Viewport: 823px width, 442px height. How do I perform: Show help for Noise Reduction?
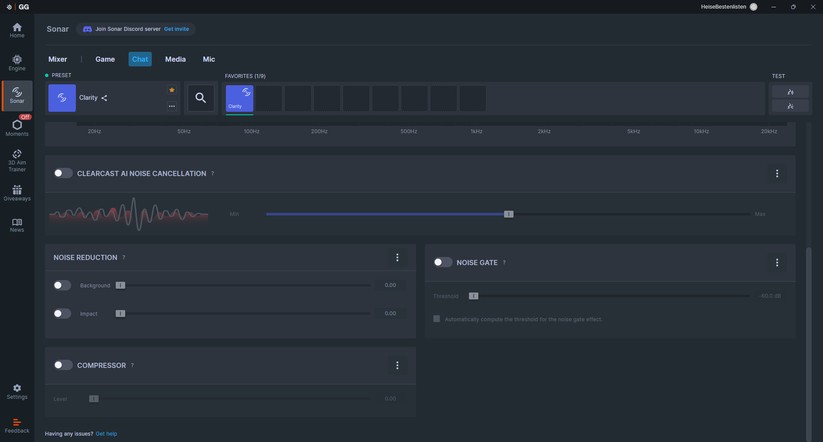coord(124,257)
